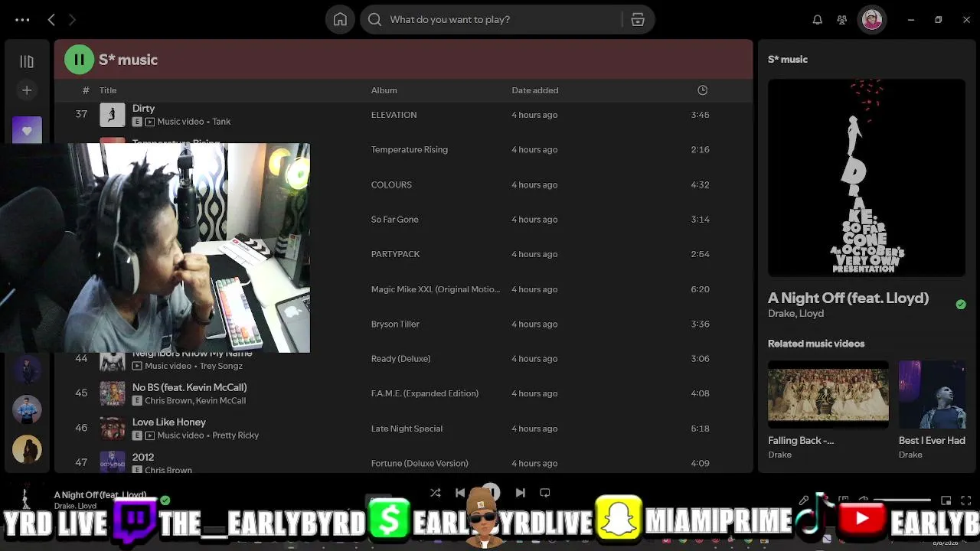Open the Temperature Rising album link

(x=410, y=150)
